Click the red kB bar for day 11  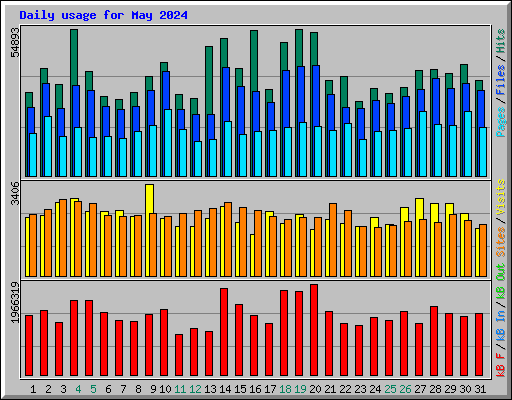pyautogui.click(x=179, y=355)
